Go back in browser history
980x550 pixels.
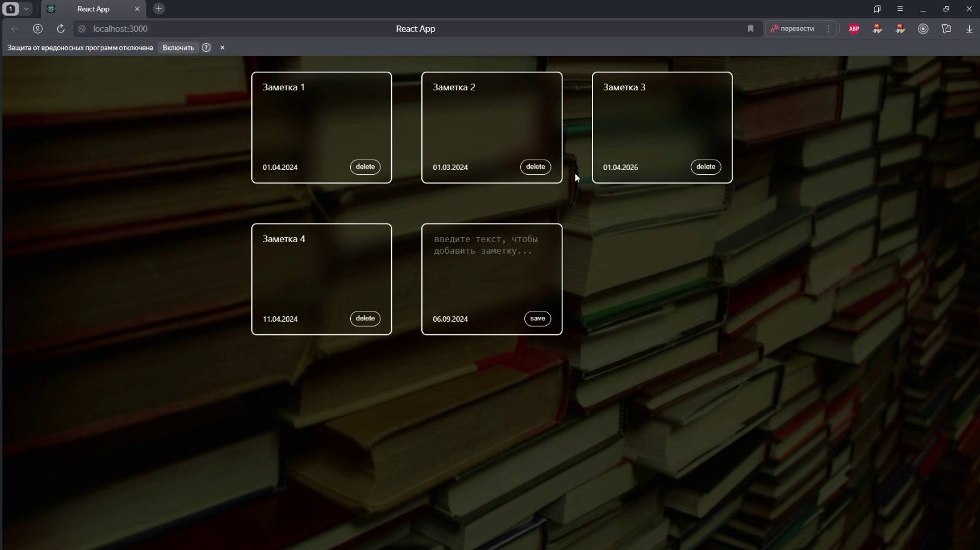[x=14, y=29]
